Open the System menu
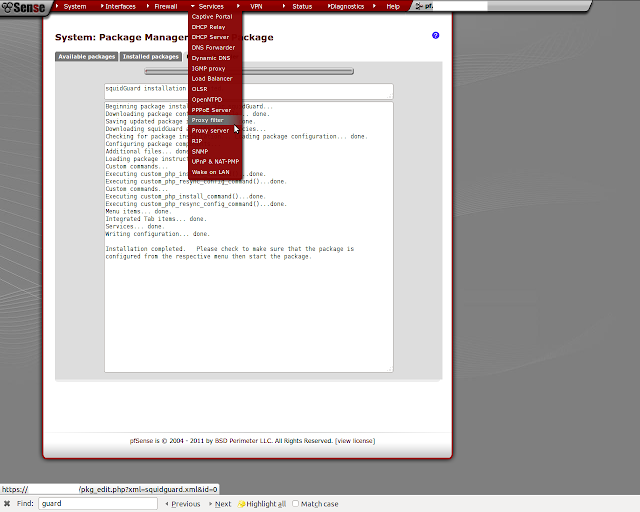The height and width of the screenshot is (512, 640). pos(75,6)
